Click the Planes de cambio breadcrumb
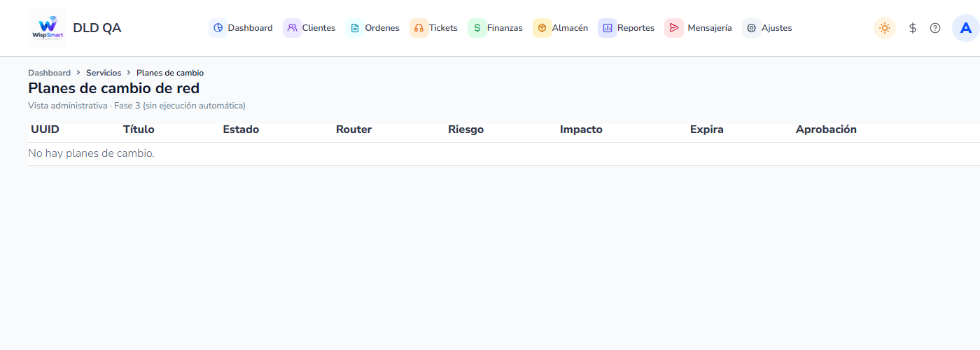 click(x=170, y=73)
